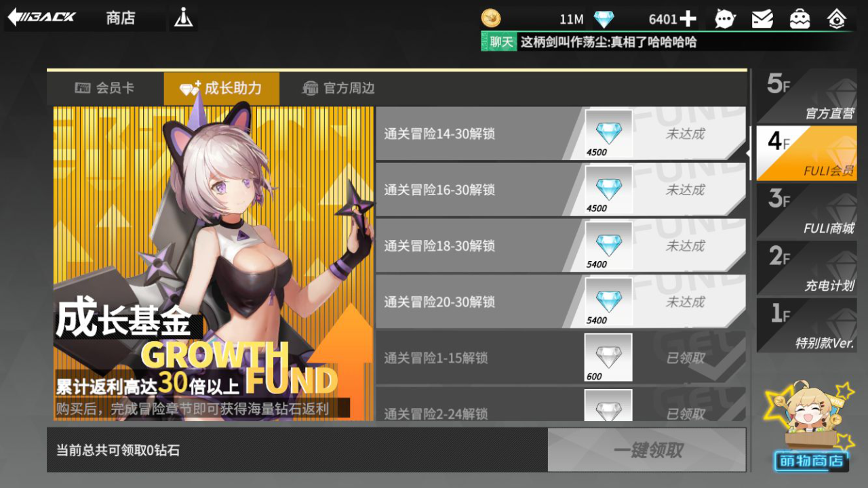Tap the home base icon

[x=837, y=19]
